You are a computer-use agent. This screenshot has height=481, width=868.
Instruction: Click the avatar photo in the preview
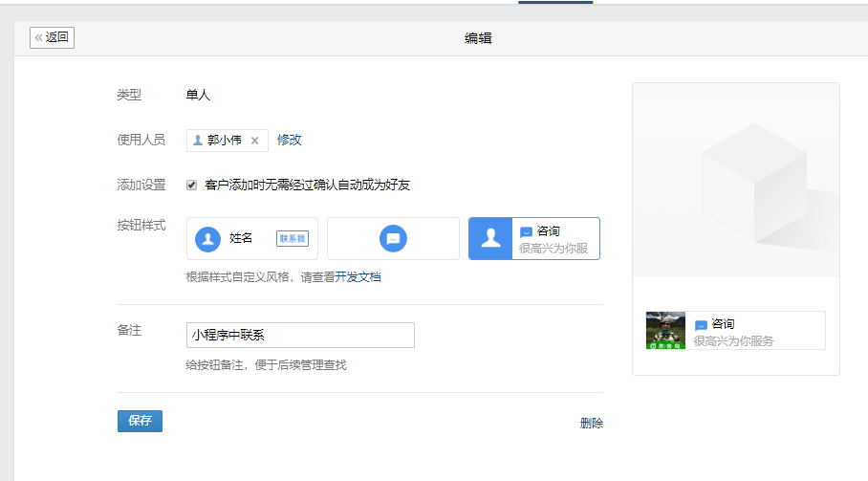pyautogui.click(x=665, y=331)
